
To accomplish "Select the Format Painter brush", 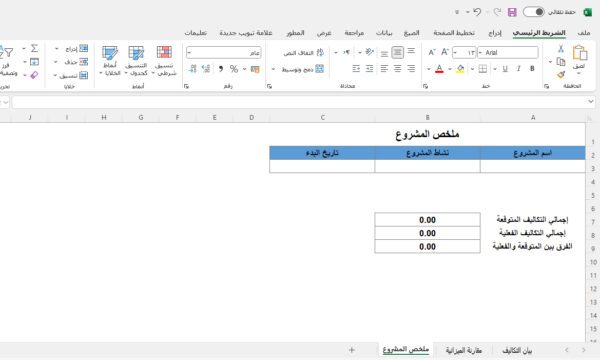I will pos(561,75).
